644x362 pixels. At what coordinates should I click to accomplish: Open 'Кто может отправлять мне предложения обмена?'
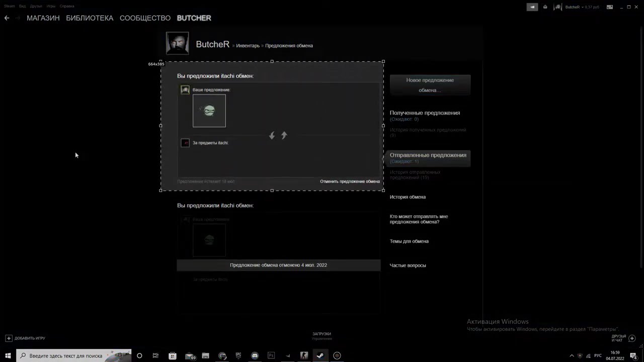click(x=419, y=219)
